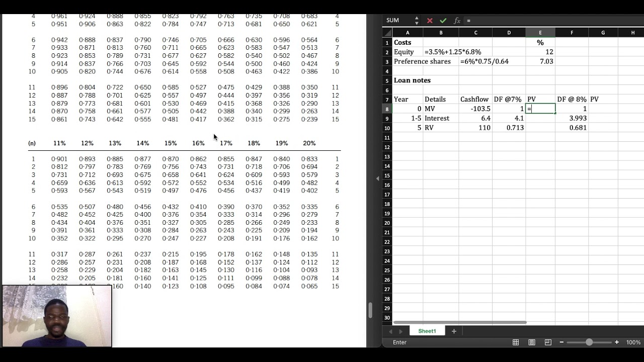The image size is (644, 362).
Task: Open the Name Box dropdown arrows beside SUM
Action: tap(417, 21)
